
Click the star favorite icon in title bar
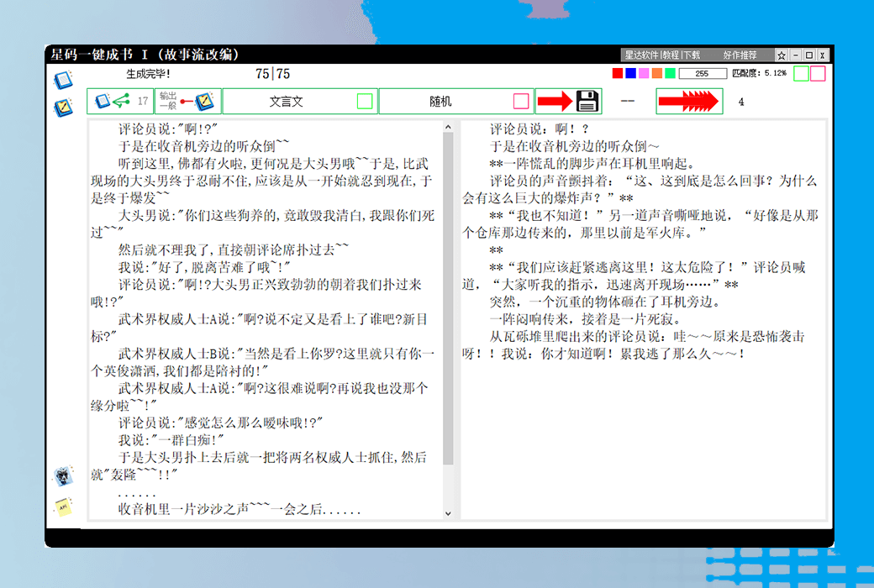[782, 55]
